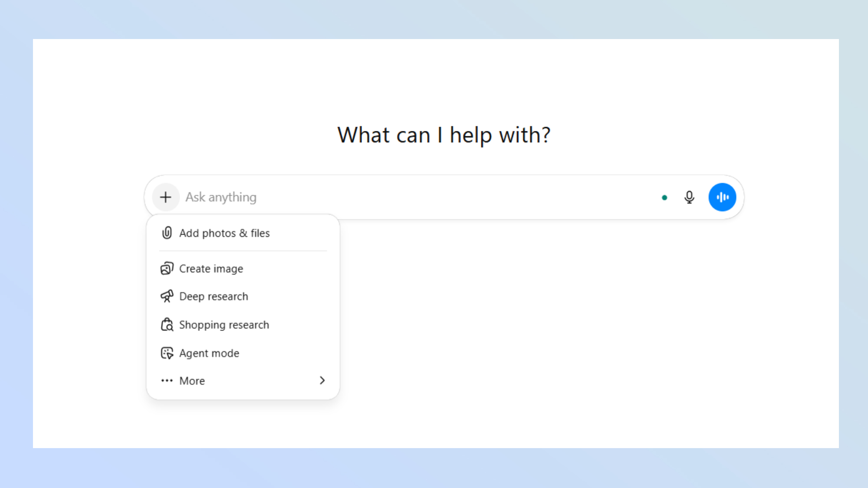Open Shopping research option

click(x=224, y=324)
